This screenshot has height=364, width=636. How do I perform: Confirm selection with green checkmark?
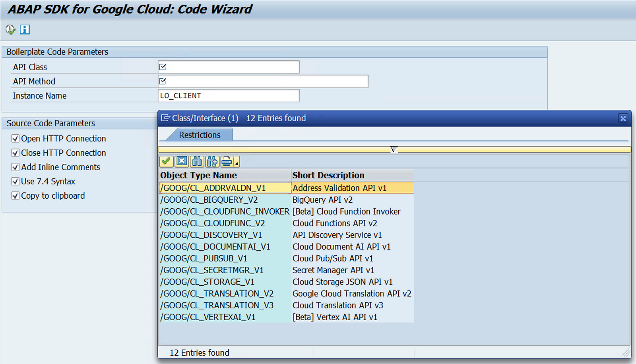(x=166, y=161)
